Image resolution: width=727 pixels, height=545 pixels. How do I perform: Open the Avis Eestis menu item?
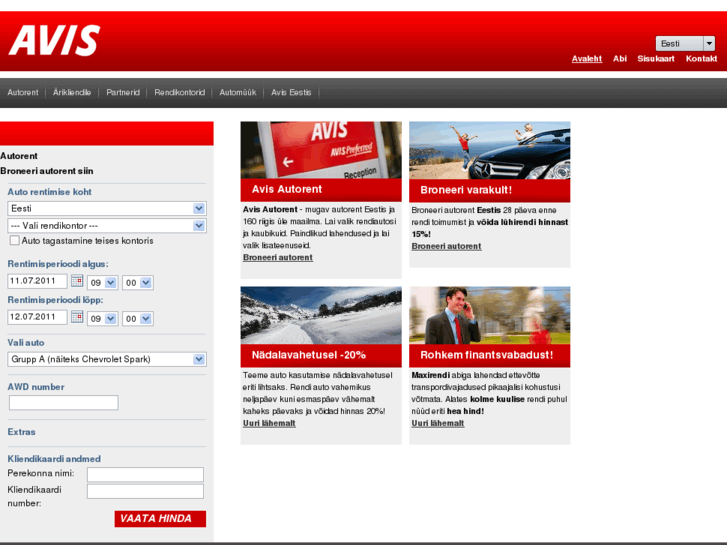click(x=291, y=92)
